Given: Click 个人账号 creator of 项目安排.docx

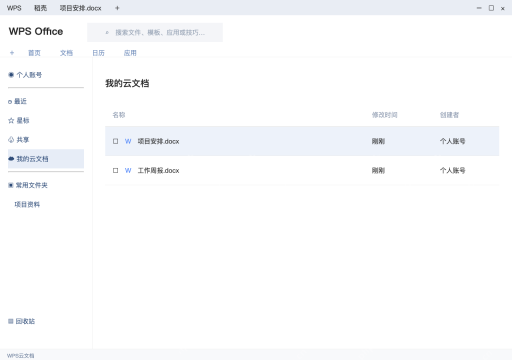Looking at the screenshot, I should 452,141.
